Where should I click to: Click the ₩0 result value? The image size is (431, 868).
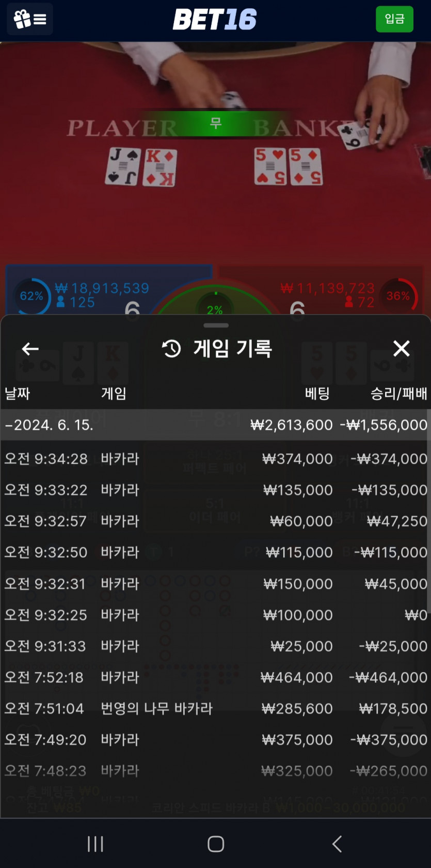point(416,615)
